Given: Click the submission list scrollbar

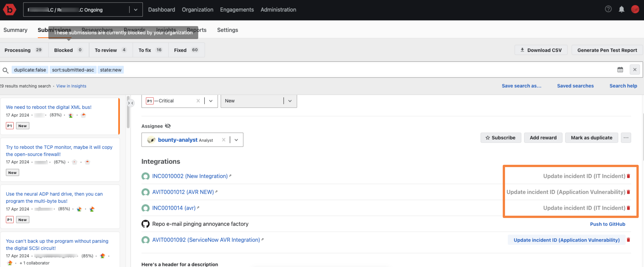Looking at the screenshot, I should click(128, 112).
